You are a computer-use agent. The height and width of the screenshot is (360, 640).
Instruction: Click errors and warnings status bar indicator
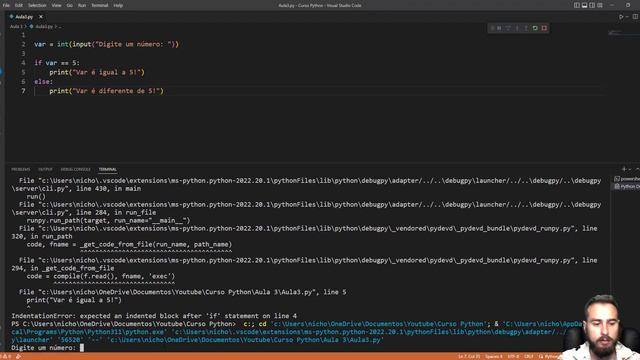[6, 356]
